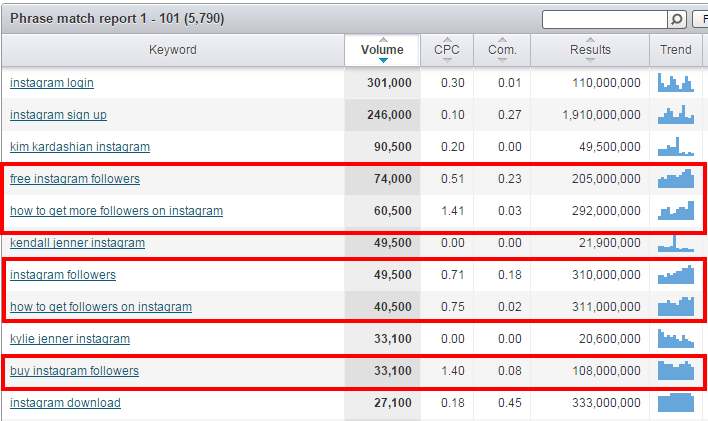View trend chart for instagram sign up

pos(675,115)
